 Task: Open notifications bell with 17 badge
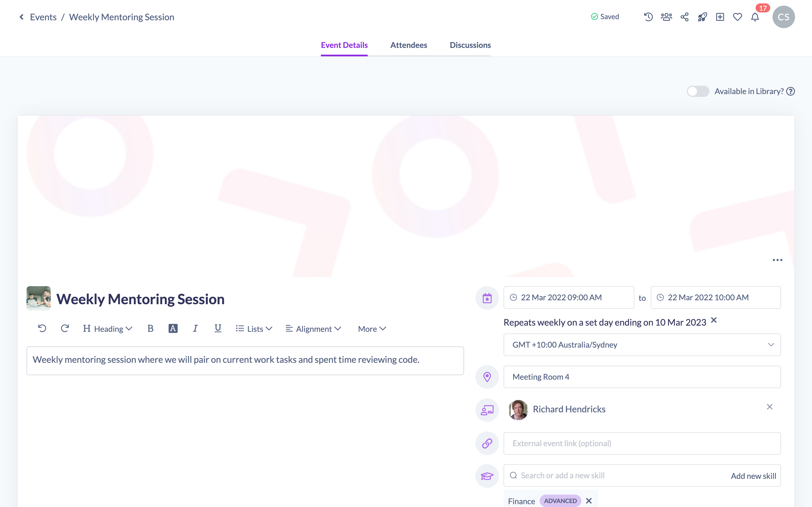[x=755, y=17]
